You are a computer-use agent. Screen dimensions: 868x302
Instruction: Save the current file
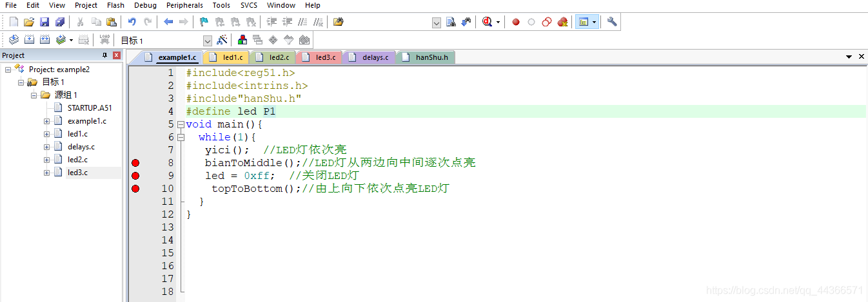(x=44, y=22)
